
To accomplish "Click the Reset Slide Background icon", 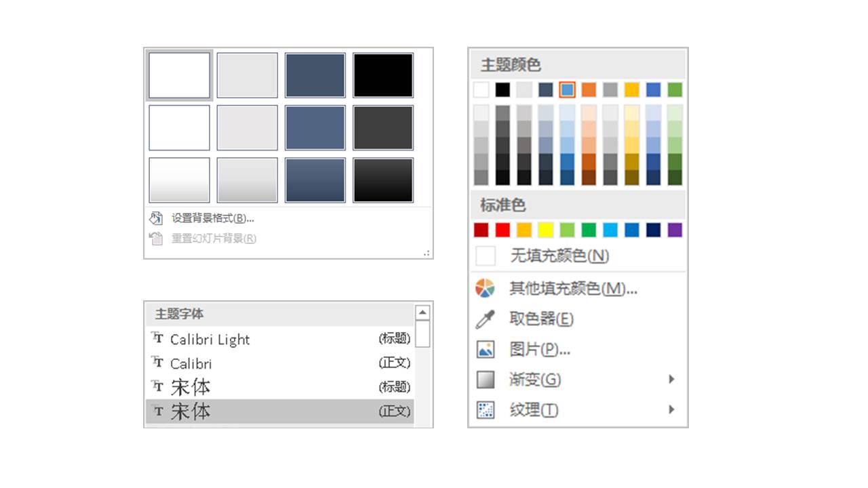I will tap(156, 238).
